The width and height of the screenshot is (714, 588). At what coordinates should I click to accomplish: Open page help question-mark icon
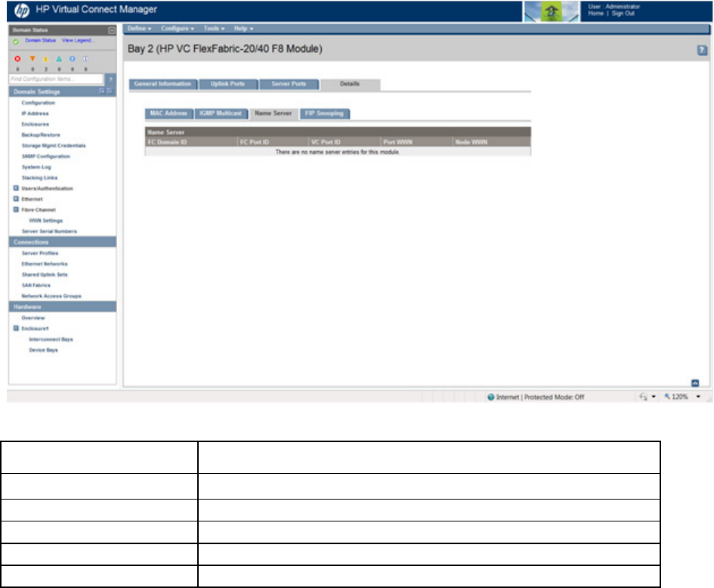[702, 50]
